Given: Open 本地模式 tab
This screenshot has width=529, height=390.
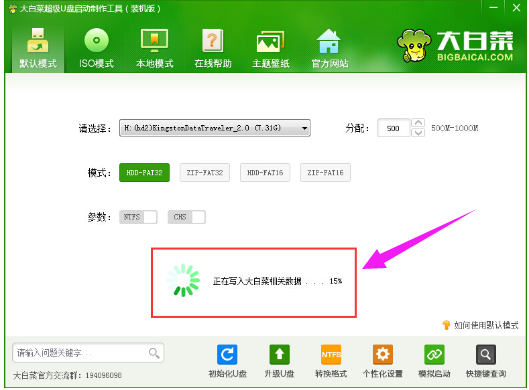Looking at the screenshot, I should point(155,48).
